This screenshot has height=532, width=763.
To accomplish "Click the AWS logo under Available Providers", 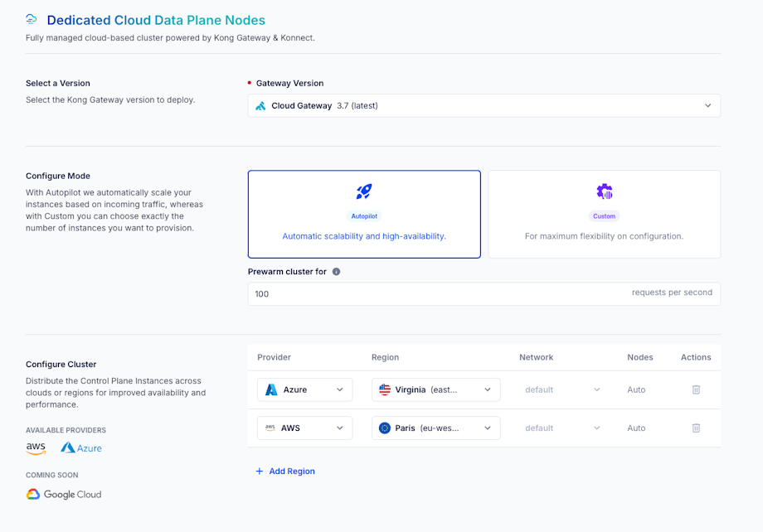I will pos(36,447).
